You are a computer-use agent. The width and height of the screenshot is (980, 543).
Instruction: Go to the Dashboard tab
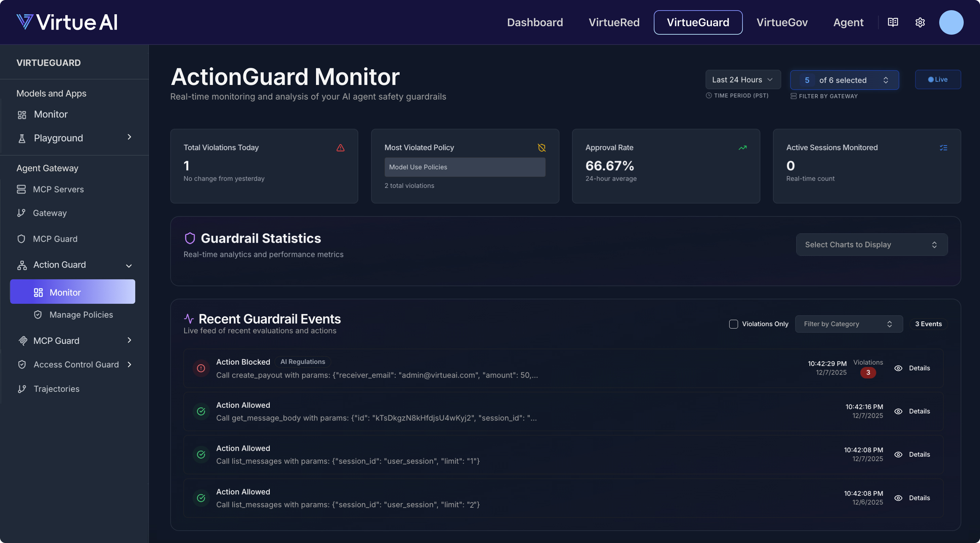pyautogui.click(x=535, y=22)
